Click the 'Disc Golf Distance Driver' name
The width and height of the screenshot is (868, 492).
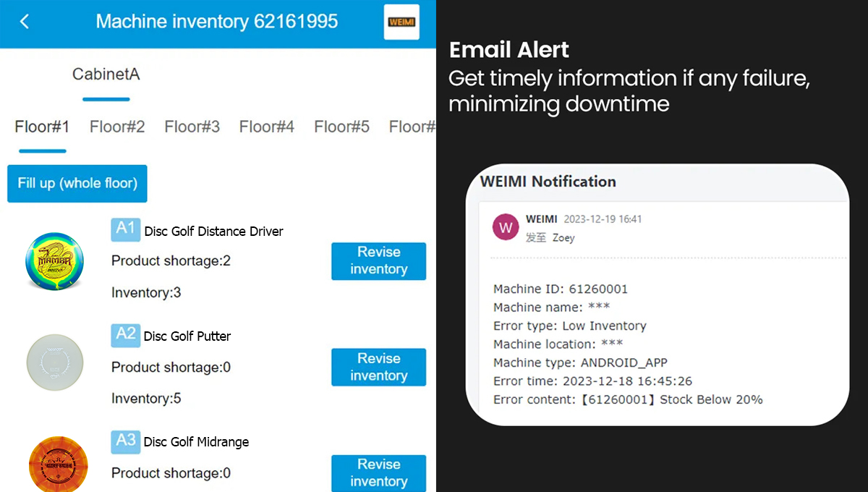[213, 232]
